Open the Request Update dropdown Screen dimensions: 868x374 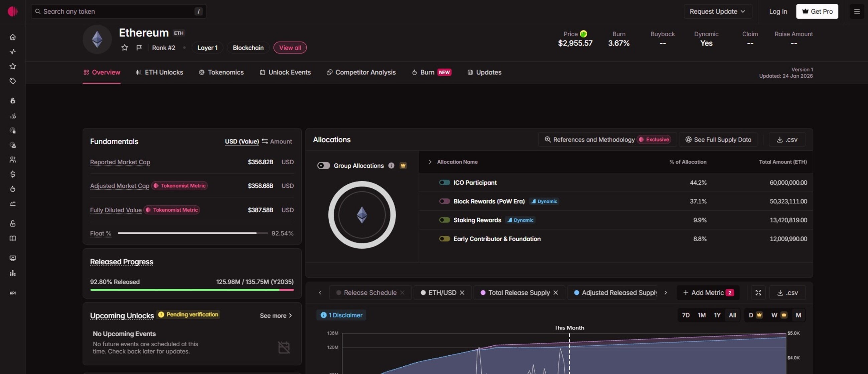[x=718, y=11]
